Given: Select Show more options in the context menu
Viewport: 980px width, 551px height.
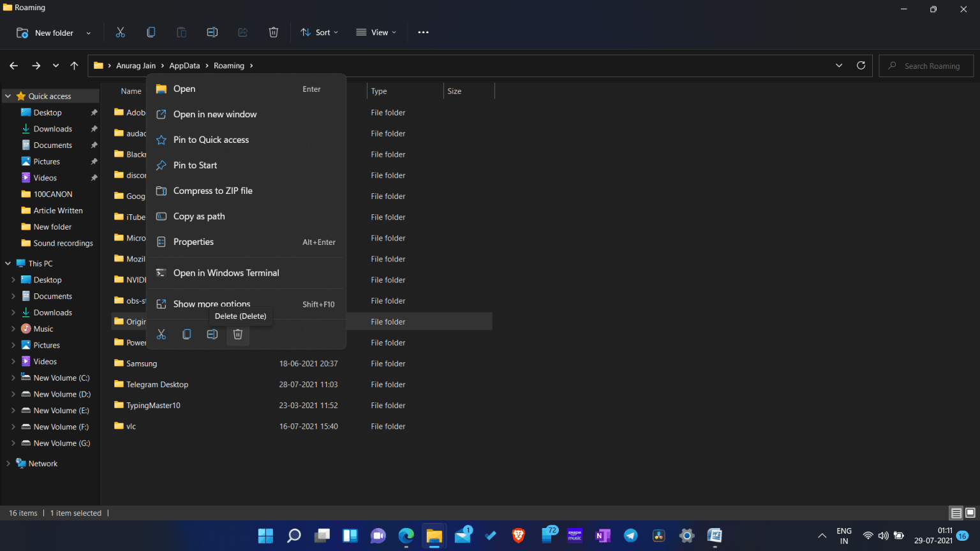Looking at the screenshot, I should 211,304.
